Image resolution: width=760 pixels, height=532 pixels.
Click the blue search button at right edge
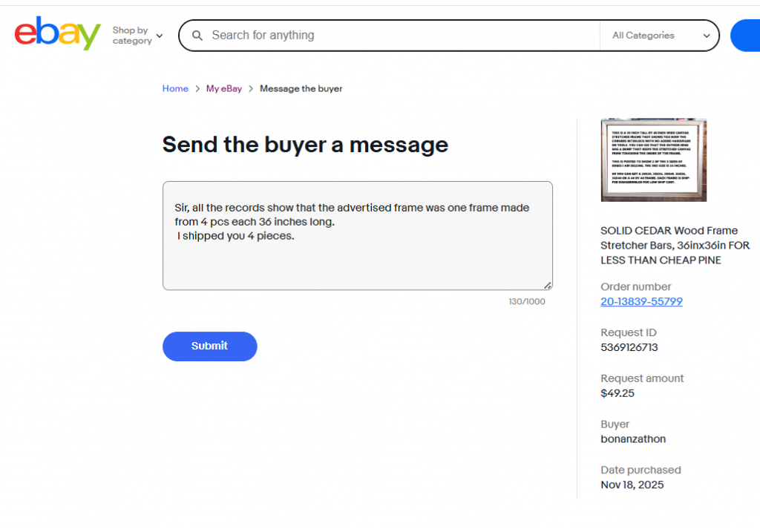tap(745, 36)
